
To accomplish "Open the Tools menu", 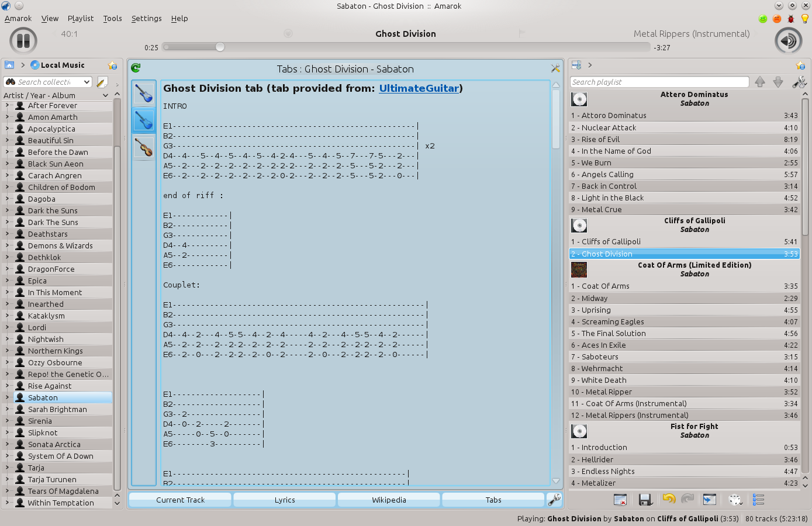I will point(113,18).
